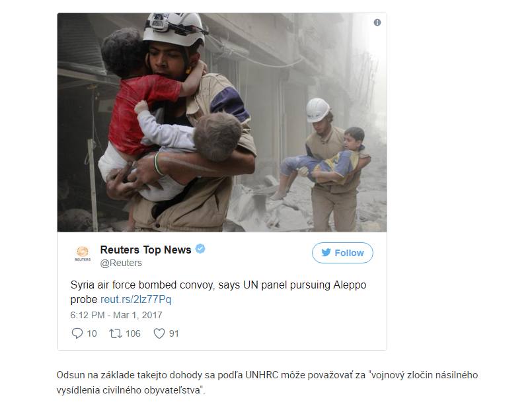Click the word Aleppo in tweet text

click(x=350, y=285)
